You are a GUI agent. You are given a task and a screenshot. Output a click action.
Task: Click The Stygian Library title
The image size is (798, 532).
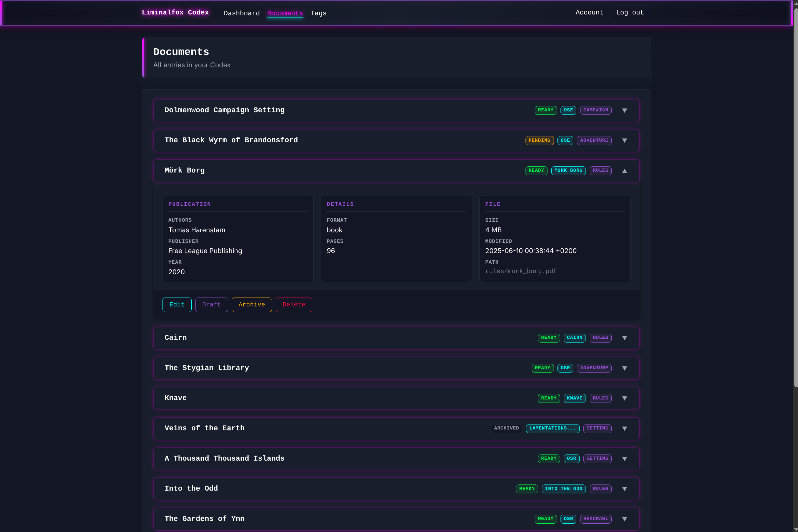(207, 368)
